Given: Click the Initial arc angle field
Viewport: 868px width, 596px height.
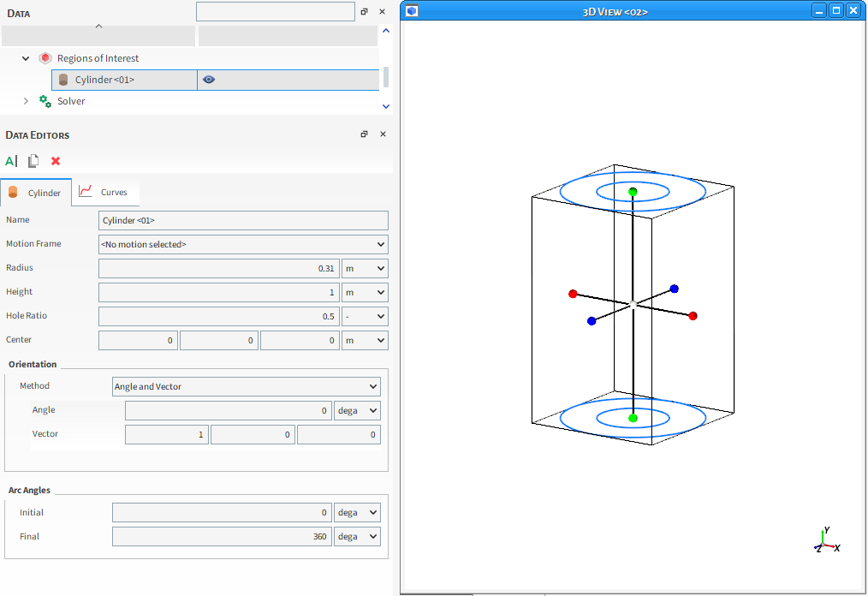Looking at the screenshot, I should (x=222, y=512).
